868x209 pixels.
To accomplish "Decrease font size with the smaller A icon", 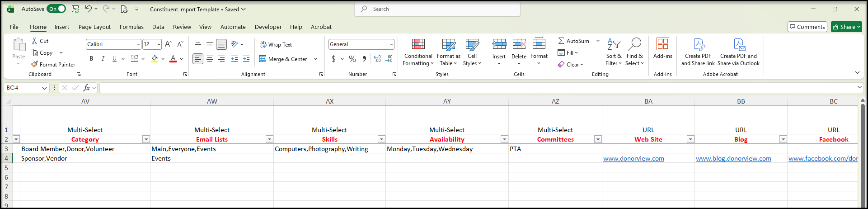I will [x=180, y=44].
